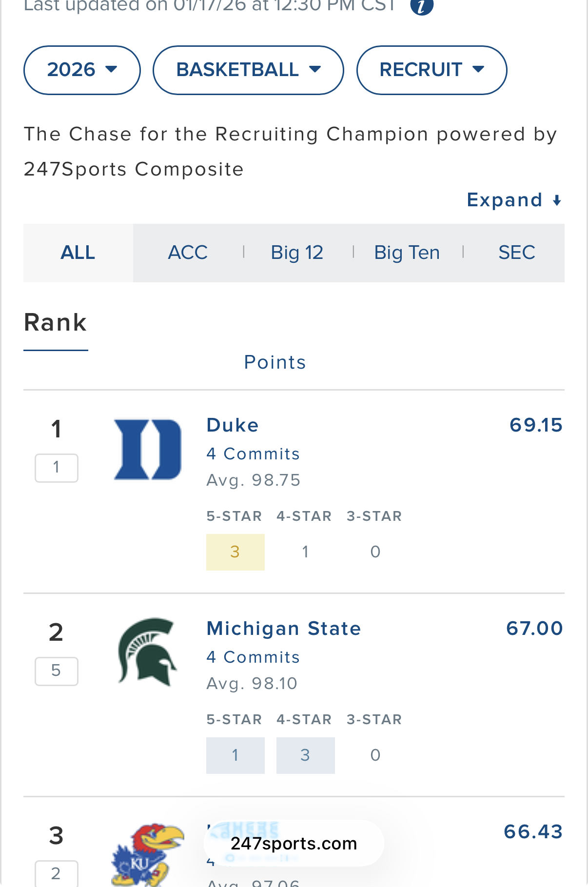
Task: Switch to the Big 12 tab
Action: [297, 253]
